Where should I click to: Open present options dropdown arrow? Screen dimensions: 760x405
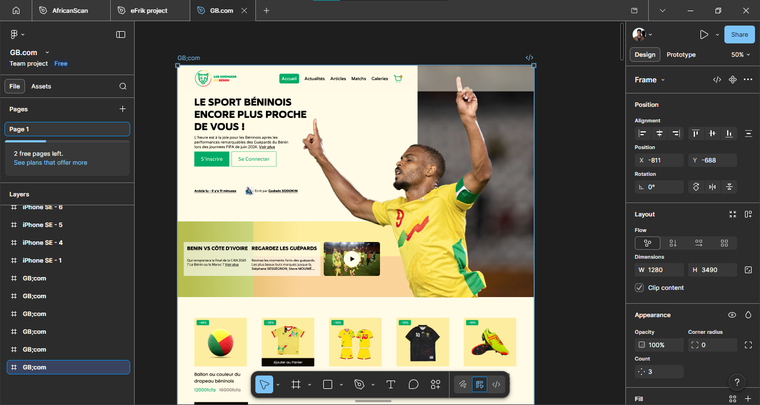coord(717,34)
